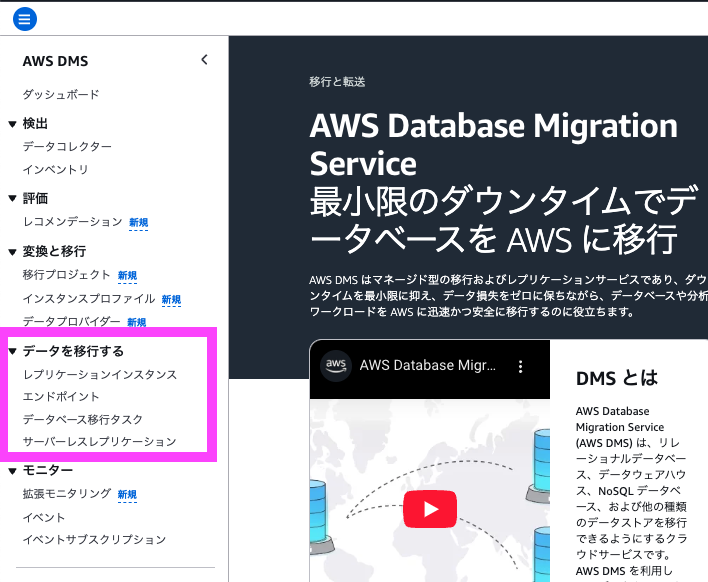Open データベース移行タスク
Image resolution: width=708 pixels, height=582 pixels.
coord(83,419)
